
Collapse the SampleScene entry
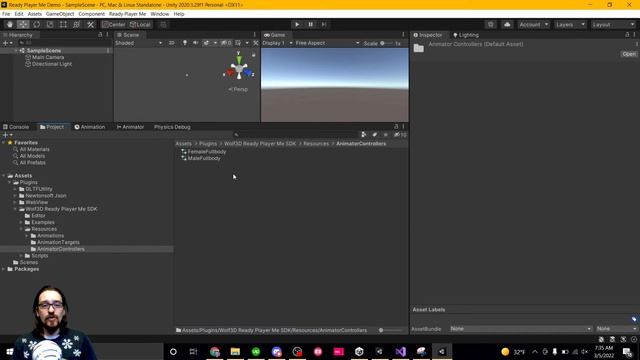coord(16,51)
